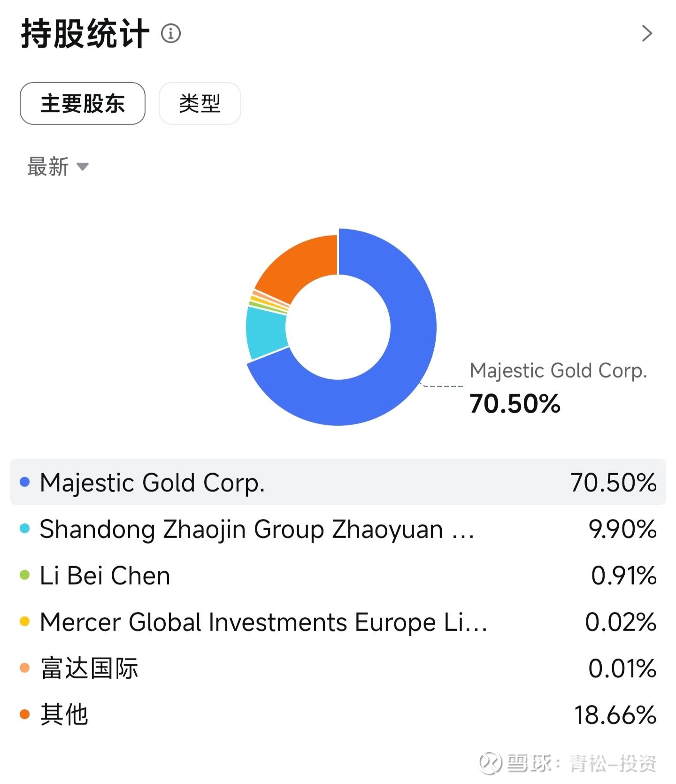Click the 雪球 watermark logo

click(491, 763)
